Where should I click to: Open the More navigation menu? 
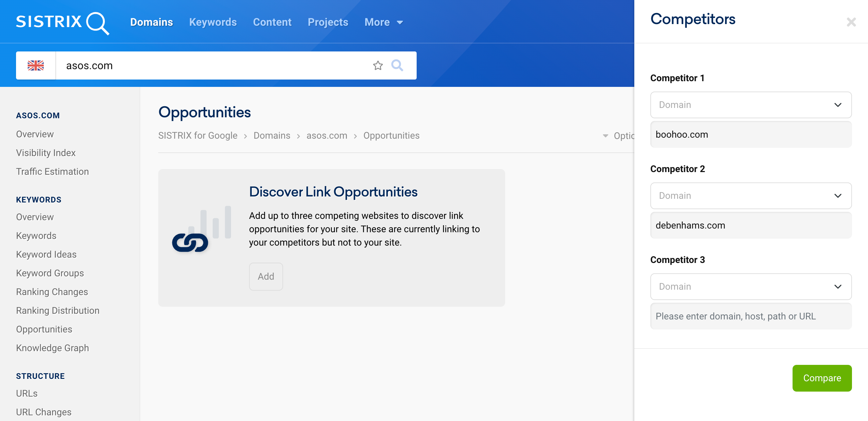click(384, 22)
